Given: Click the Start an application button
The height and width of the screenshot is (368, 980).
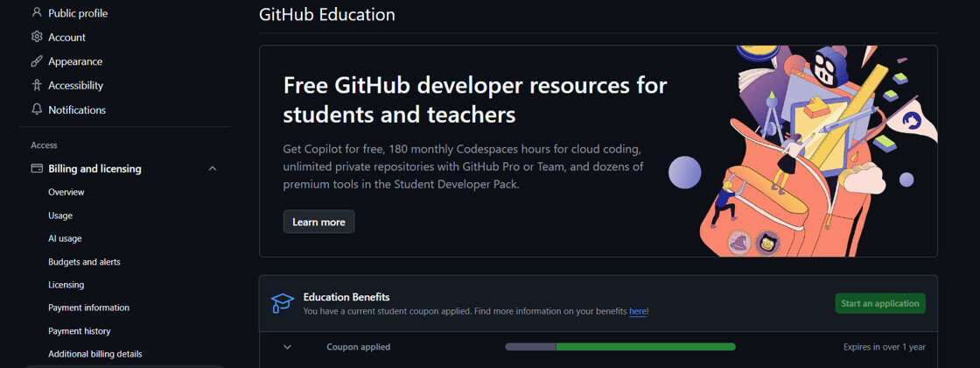Looking at the screenshot, I should [880, 303].
